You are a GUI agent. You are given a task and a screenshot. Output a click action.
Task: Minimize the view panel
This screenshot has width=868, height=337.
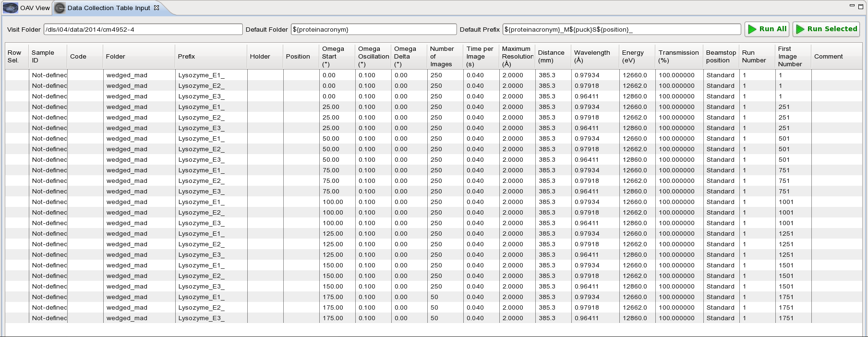pyautogui.click(x=852, y=6)
